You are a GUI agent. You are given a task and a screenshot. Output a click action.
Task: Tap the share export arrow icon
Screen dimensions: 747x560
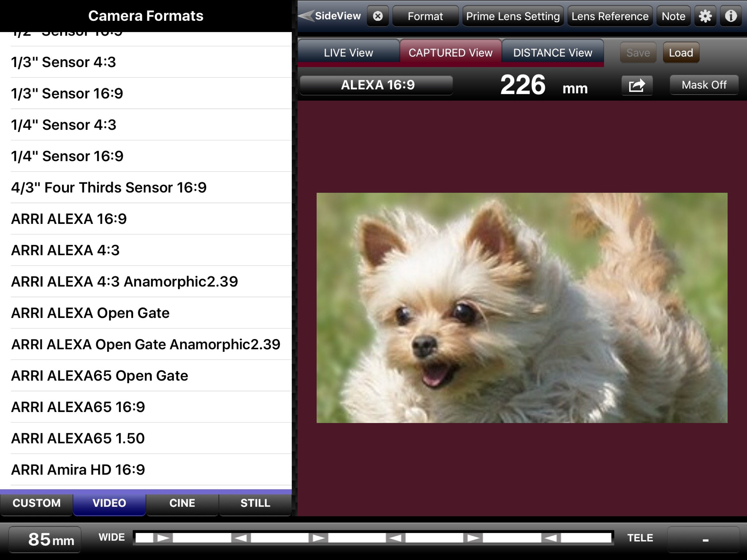click(x=637, y=85)
